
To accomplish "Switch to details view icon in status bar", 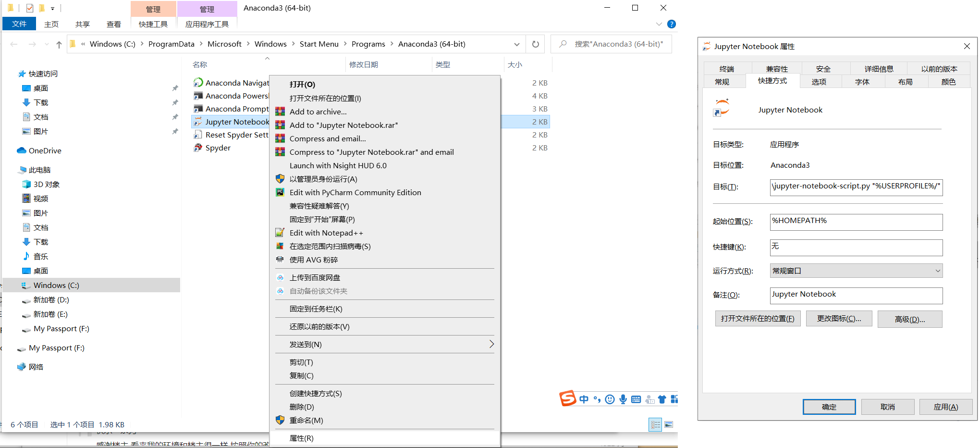I will tap(655, 424).
